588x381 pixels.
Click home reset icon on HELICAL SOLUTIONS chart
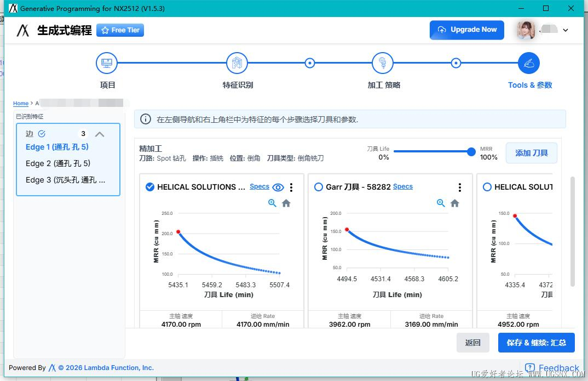(x=286, y=203)
